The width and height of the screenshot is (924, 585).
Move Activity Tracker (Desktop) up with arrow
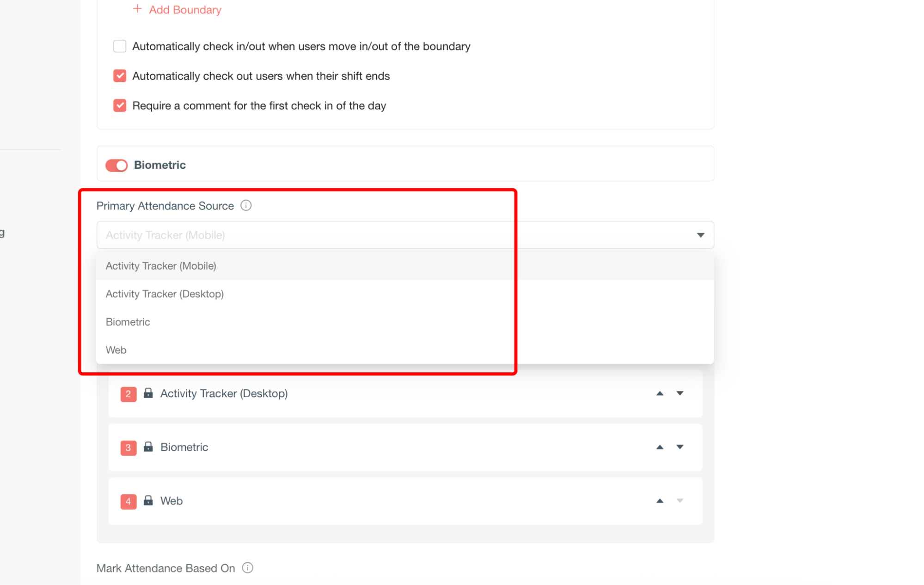tap(660, 394)
